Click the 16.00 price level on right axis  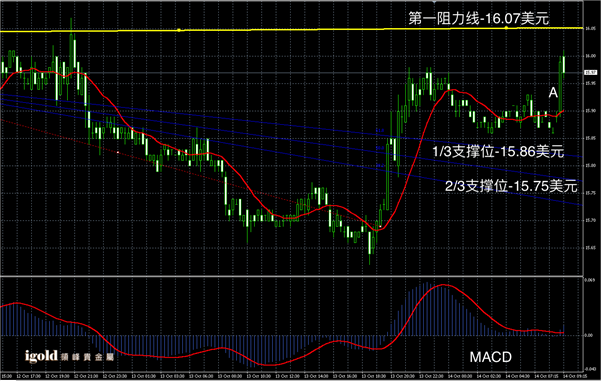point(590,56)
